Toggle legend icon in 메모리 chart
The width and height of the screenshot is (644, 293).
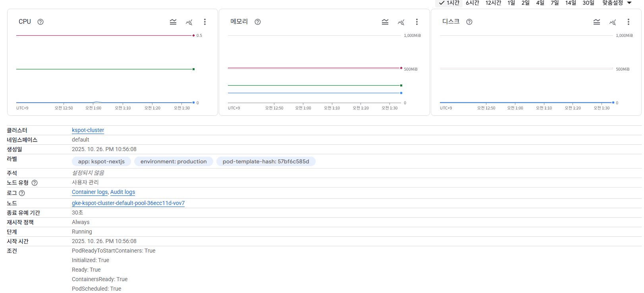(x=385, y=22)
